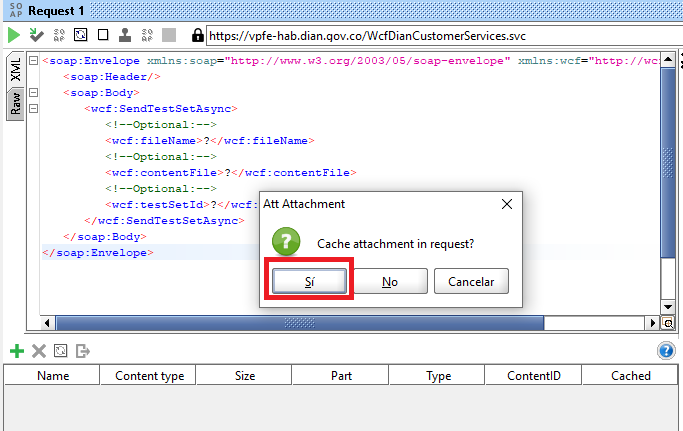683x431 pixels.
Task: Switch to the Raw view tab
Action: pos(15,103)
